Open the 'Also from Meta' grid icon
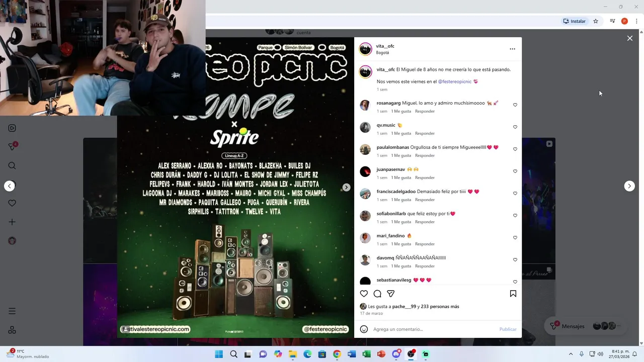Image resolution: width=644 pixels, height=362 pixels. point(12,330)
